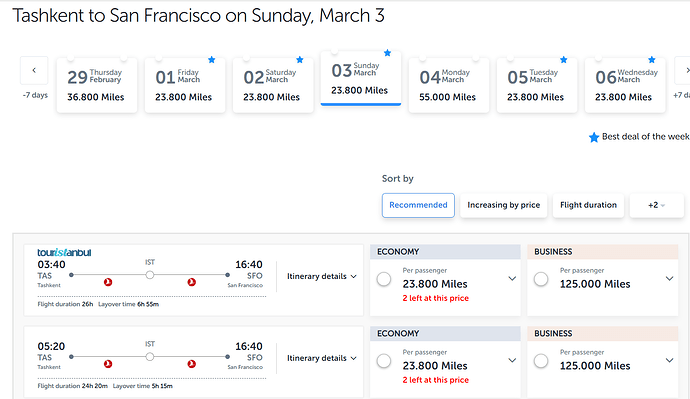Expand the Business fare chevron on the 03:40 flight
This screenshot has width=690, height=399.
click(x=669, y=278)
